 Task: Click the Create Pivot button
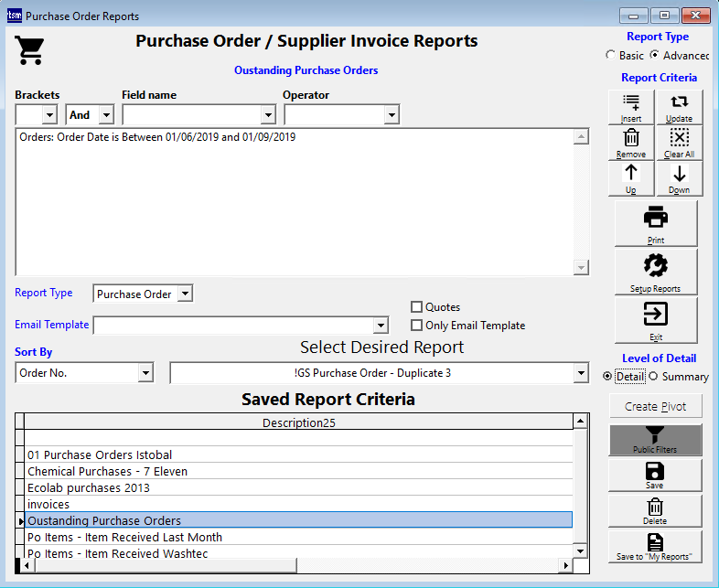655,406
